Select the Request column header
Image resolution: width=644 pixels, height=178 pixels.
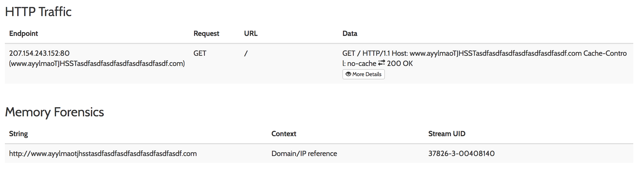(206, 34)
